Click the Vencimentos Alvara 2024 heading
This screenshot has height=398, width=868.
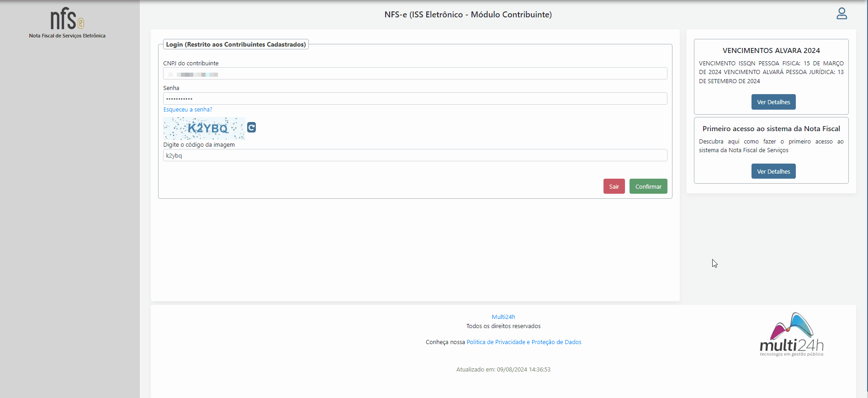tap(771, 51)
